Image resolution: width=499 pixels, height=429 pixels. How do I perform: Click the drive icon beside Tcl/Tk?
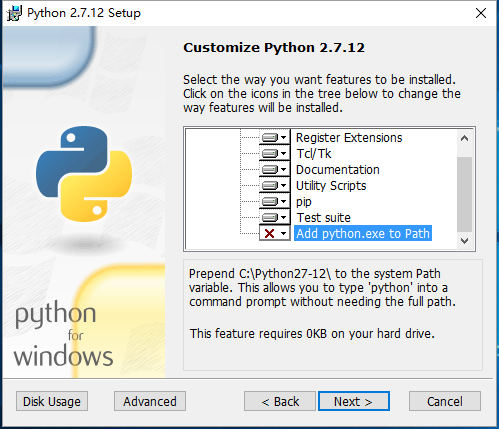[x=270, y=154]
